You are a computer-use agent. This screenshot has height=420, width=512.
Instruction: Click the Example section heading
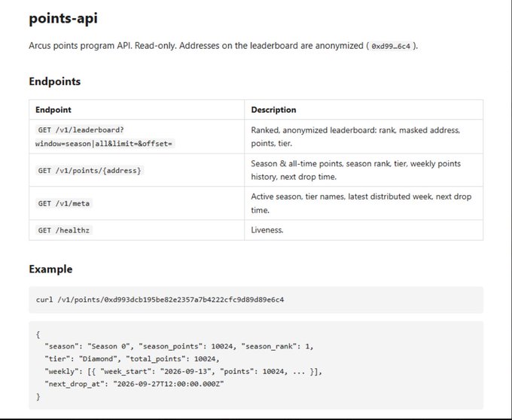pos(50,269)
